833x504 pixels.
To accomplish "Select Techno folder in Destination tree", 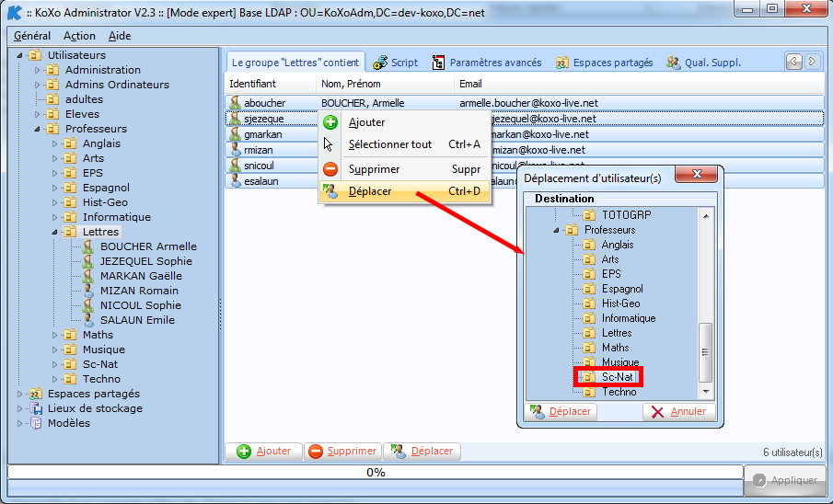I will point(609,392).
